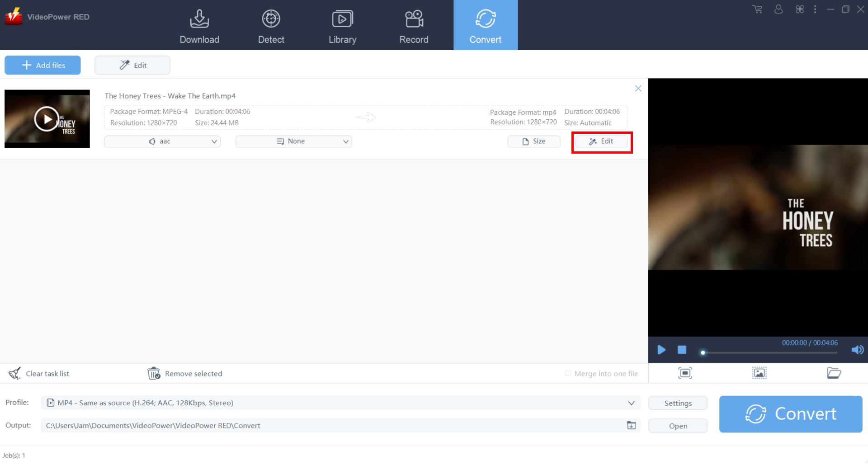This screenshot has height=465, width=868.
Task: Click the Clear task list broom icon
Action: [x=15, y=373]
